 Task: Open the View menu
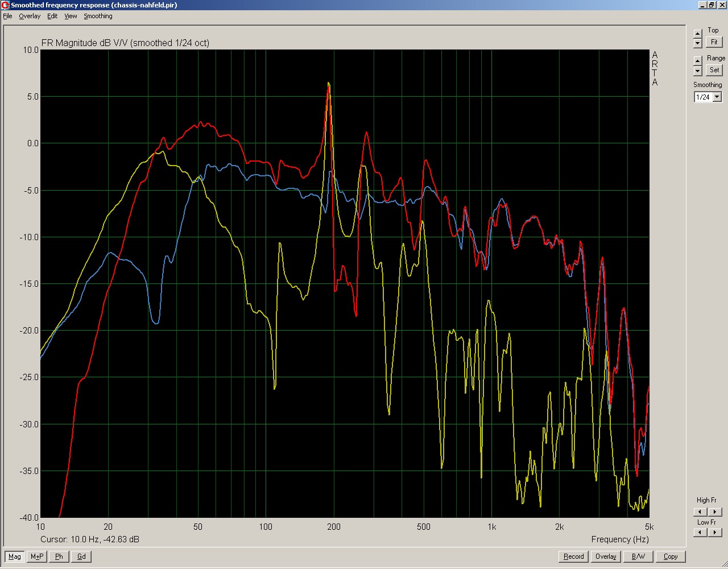(71, 16)
